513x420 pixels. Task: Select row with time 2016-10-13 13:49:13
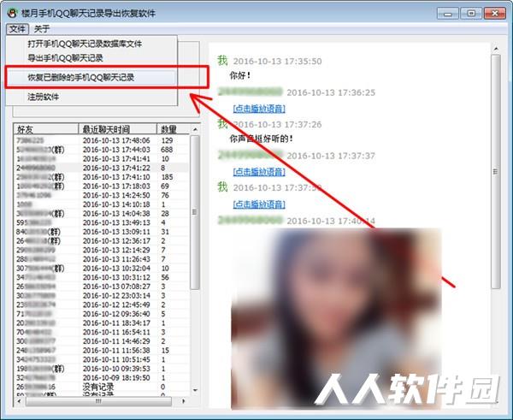tap(101, 222)
